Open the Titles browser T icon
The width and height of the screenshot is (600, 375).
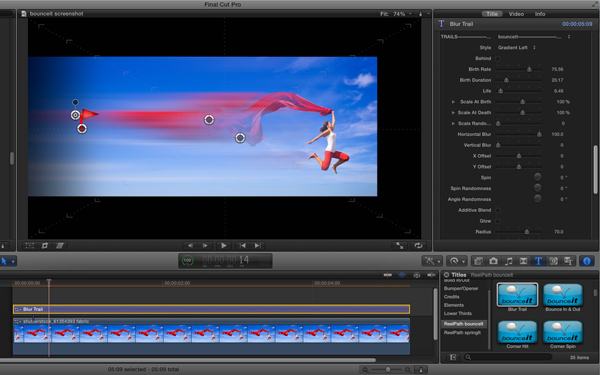coord(538,261)
